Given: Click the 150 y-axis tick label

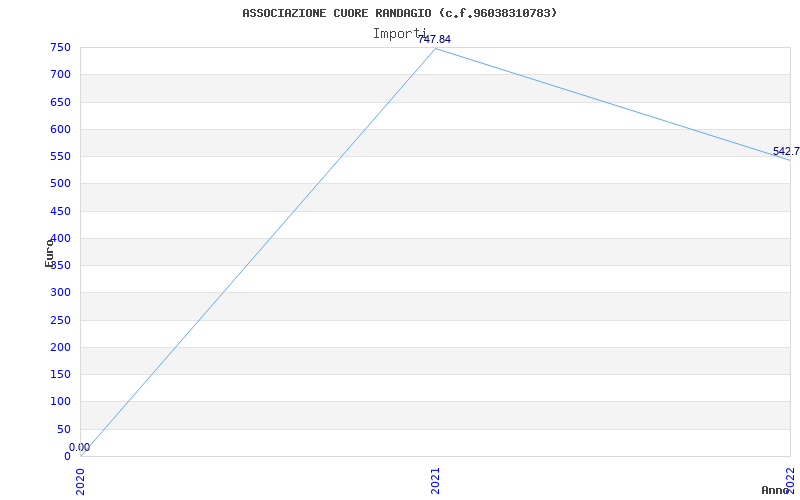Looking at the screenshot, I should tap(60, 374).
